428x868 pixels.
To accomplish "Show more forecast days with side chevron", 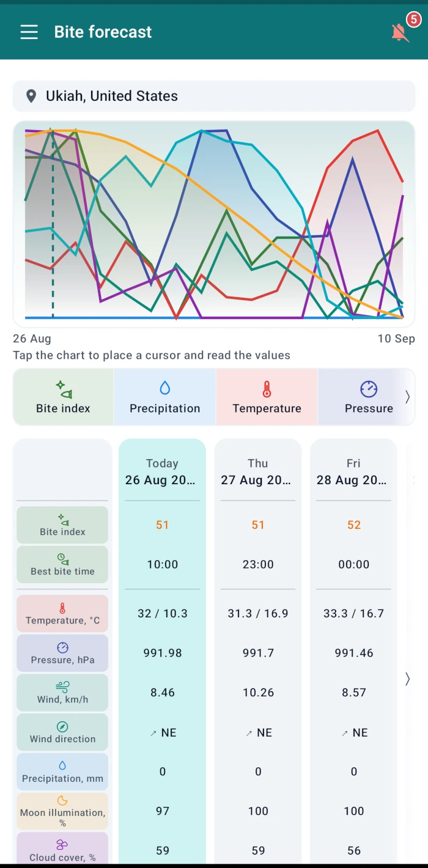I will [x=408, y=679].
